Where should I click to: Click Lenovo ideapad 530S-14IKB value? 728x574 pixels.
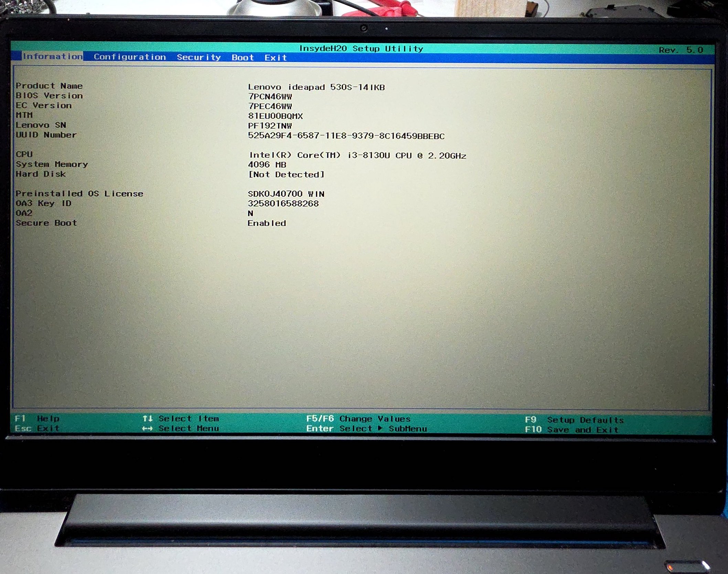(316, 87)
